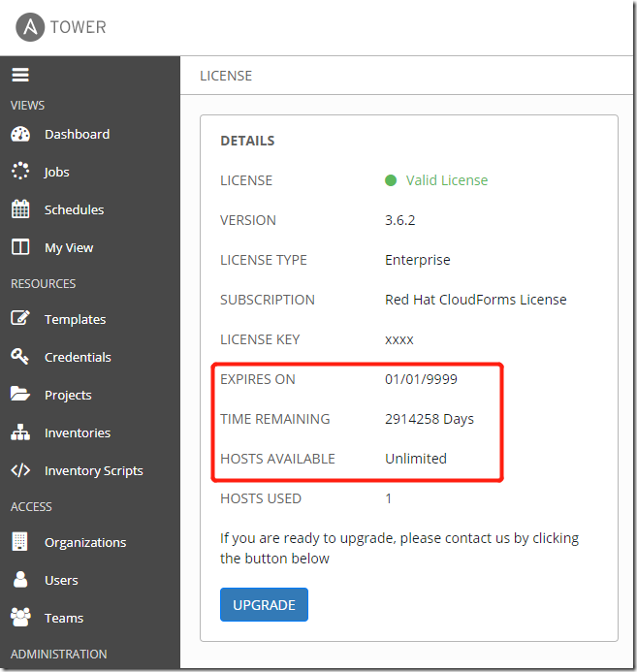The height and width of the screenshot is (672, 637).
Task: Click the Credentials key icon
Action: tap(20, 357)
